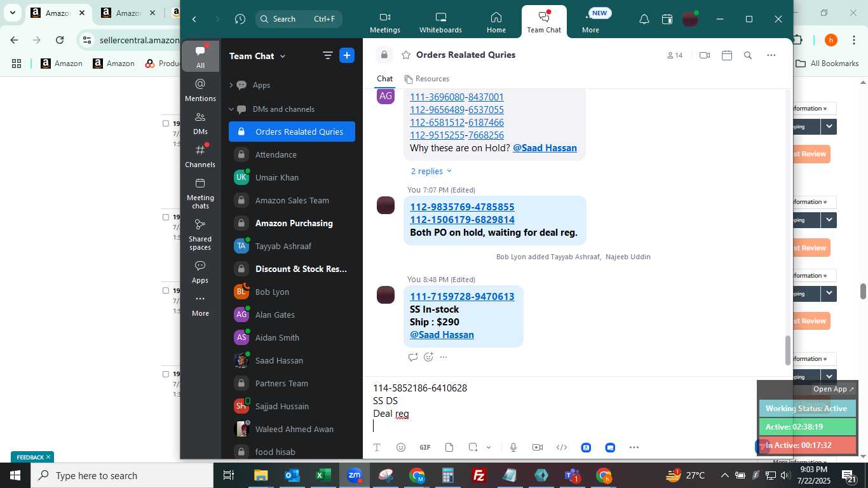Open chat with Umair Khan
Image resolution: width=868 pixels, height=488 pixels.
click(292, 177)
